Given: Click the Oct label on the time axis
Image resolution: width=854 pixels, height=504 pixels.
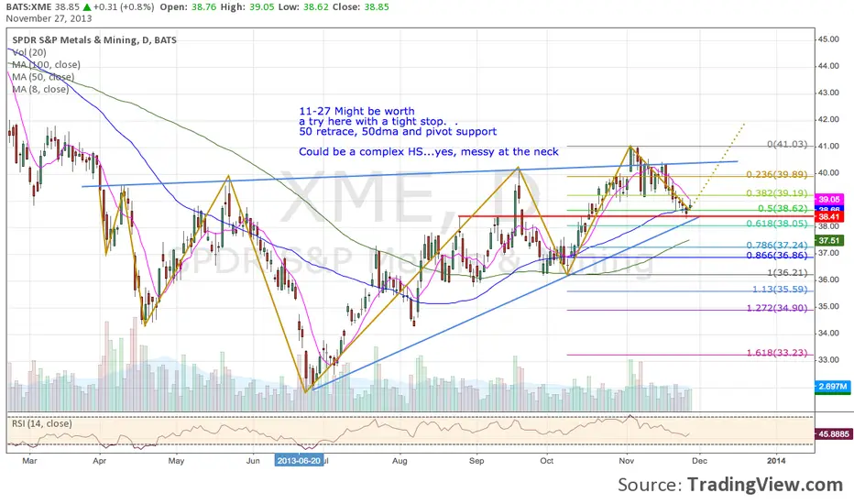Looking at the screenshot, I should pos(547,461).
